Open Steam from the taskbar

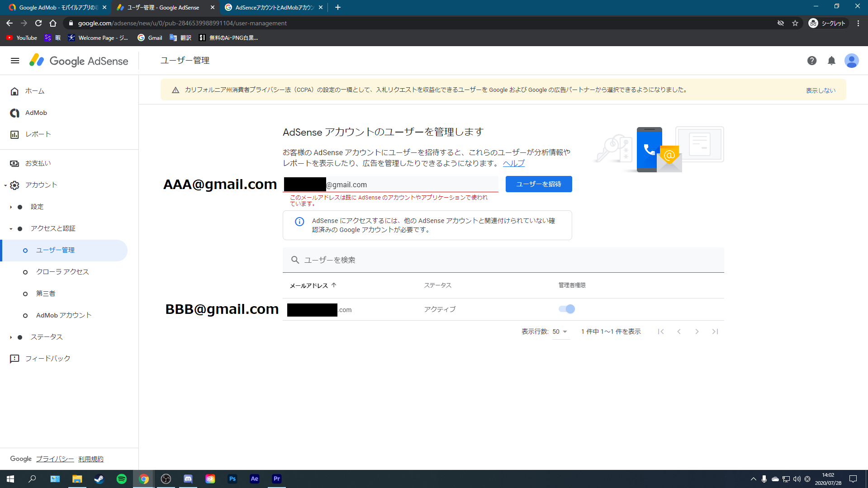pos(100,479)
